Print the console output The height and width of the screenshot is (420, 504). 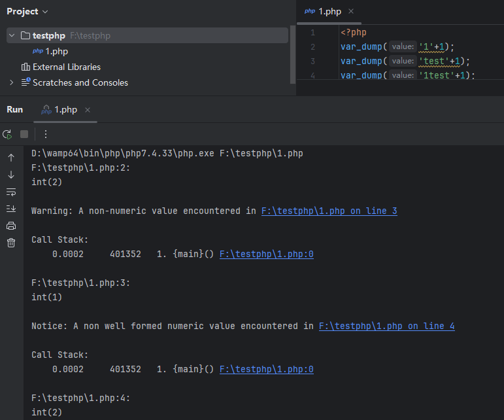pos(11,226)
